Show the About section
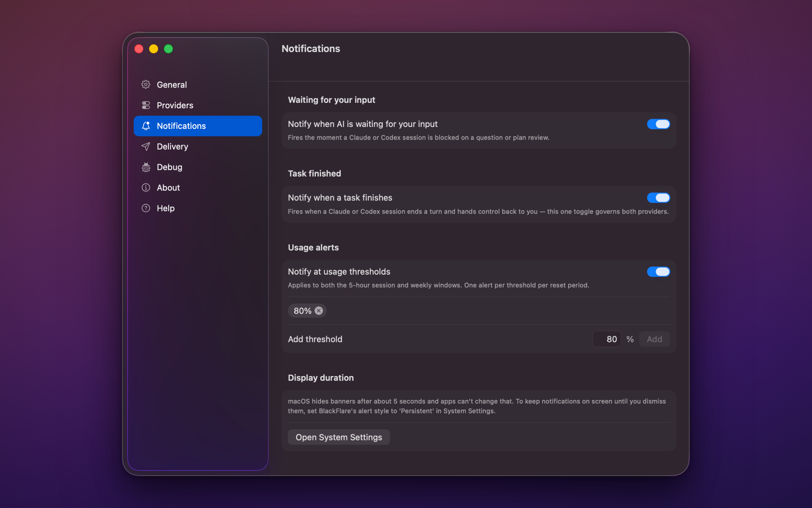The width and height of the screenshot is (812, 508). pos(198,187)
